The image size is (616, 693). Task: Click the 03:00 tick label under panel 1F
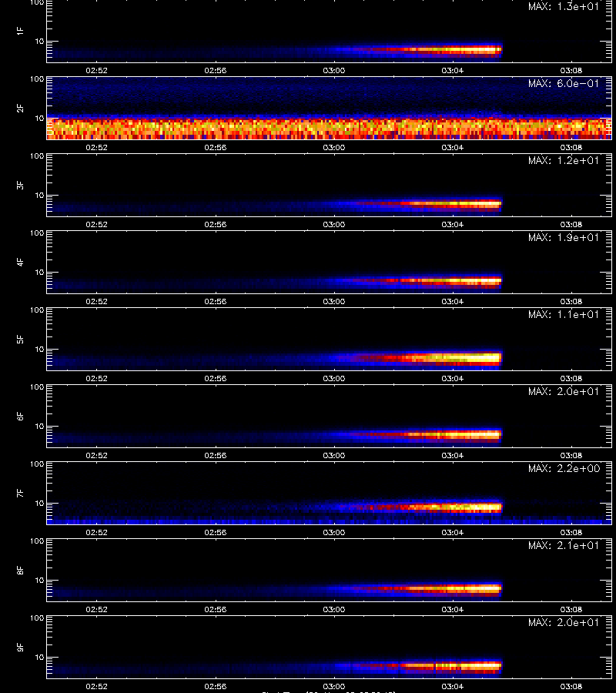(x=334, y=70)
